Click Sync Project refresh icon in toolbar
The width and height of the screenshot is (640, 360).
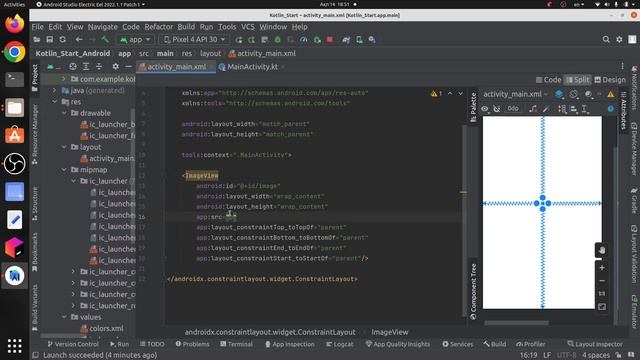62,40
